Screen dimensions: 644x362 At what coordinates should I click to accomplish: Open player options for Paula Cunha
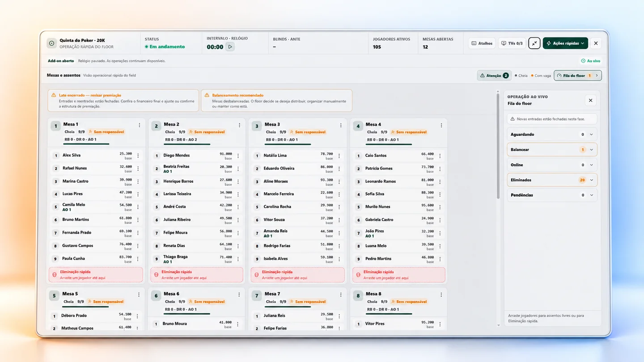coord(138,259)
